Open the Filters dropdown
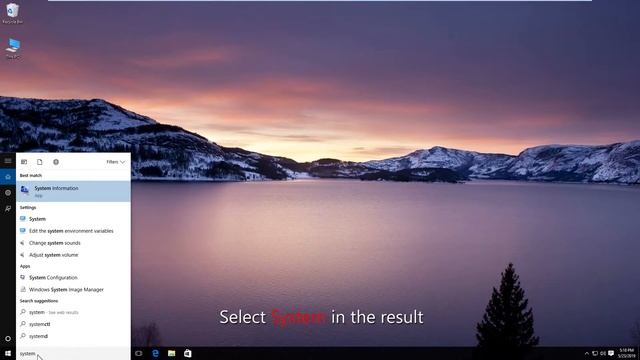The image size is (640, 360). click(116, 162)
